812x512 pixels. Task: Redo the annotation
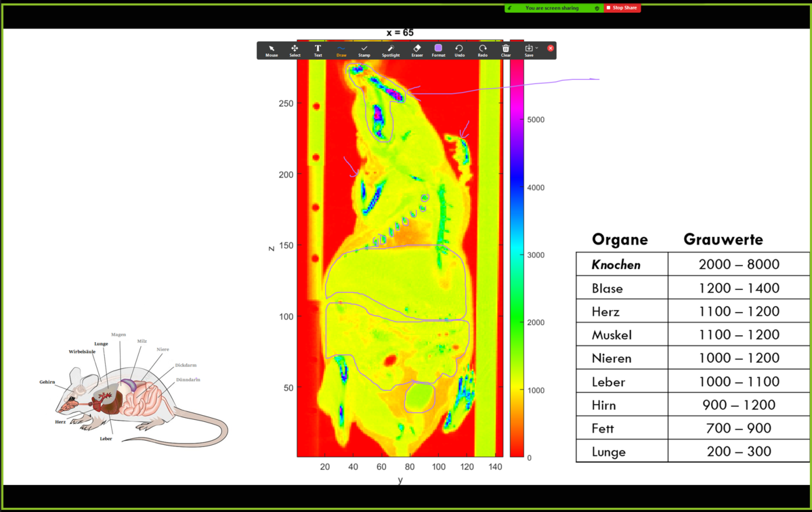[483, 50]
